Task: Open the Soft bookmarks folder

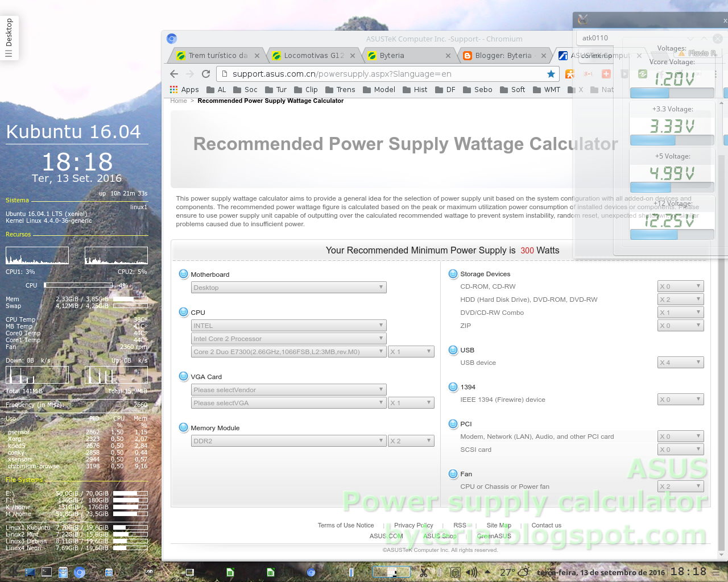Action: [x=512, y=90]
